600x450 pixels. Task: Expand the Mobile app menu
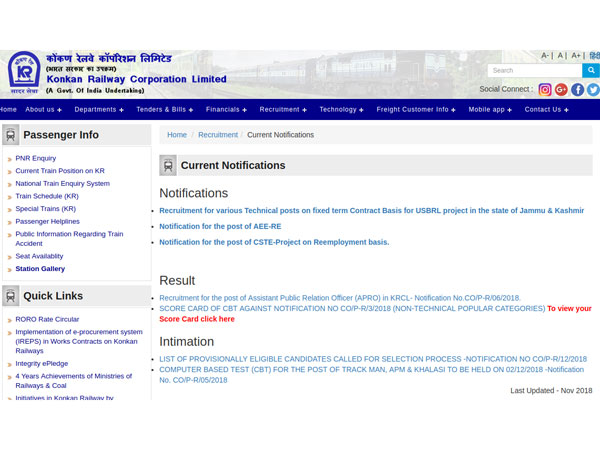(x=490, y=109)
